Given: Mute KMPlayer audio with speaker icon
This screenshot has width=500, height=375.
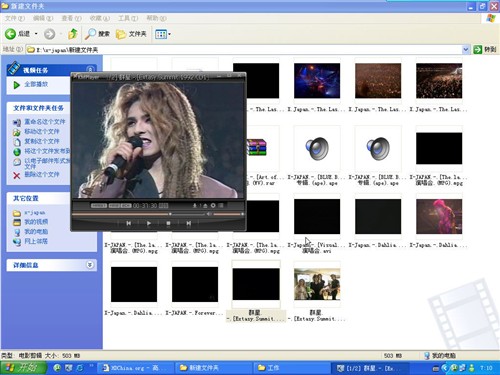Looking at the screenshot, I should click(x=209, y=214).
